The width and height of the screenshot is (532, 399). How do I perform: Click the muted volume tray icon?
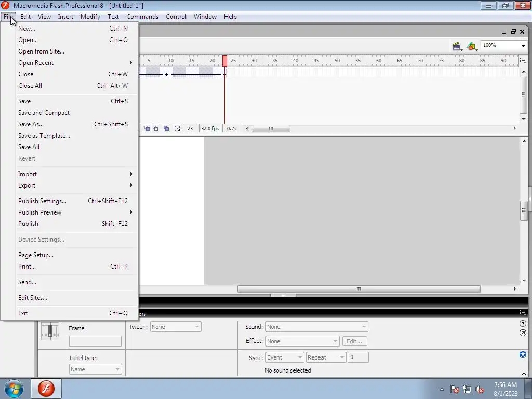[x=480, y=390]
